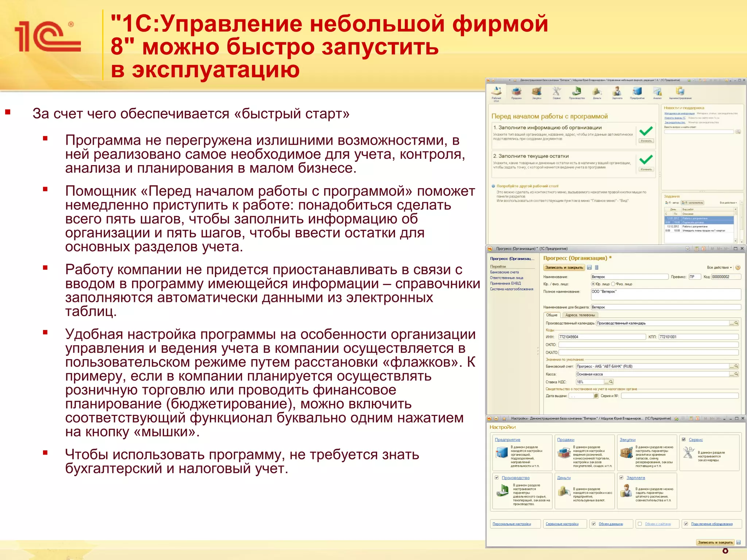Viewport: 747px width, 560px height.
Task: Click the favorites star in Настройки title bar
Action: pos(504,419)
